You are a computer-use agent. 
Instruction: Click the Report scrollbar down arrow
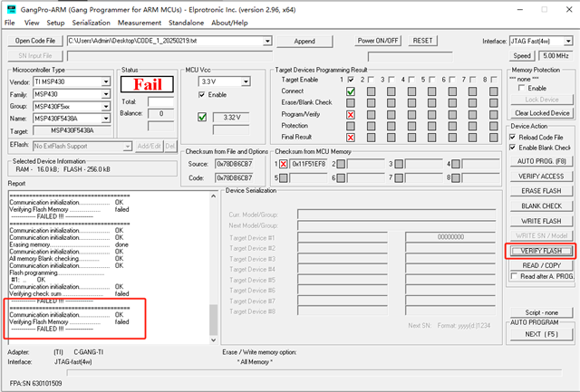[214, 339]
